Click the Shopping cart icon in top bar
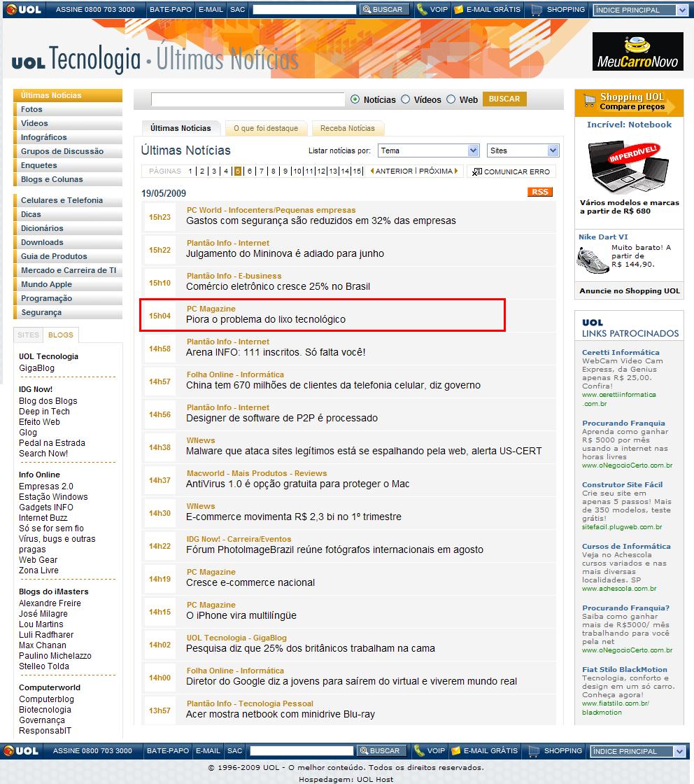 pyautogui.click(x=537, y=10)
